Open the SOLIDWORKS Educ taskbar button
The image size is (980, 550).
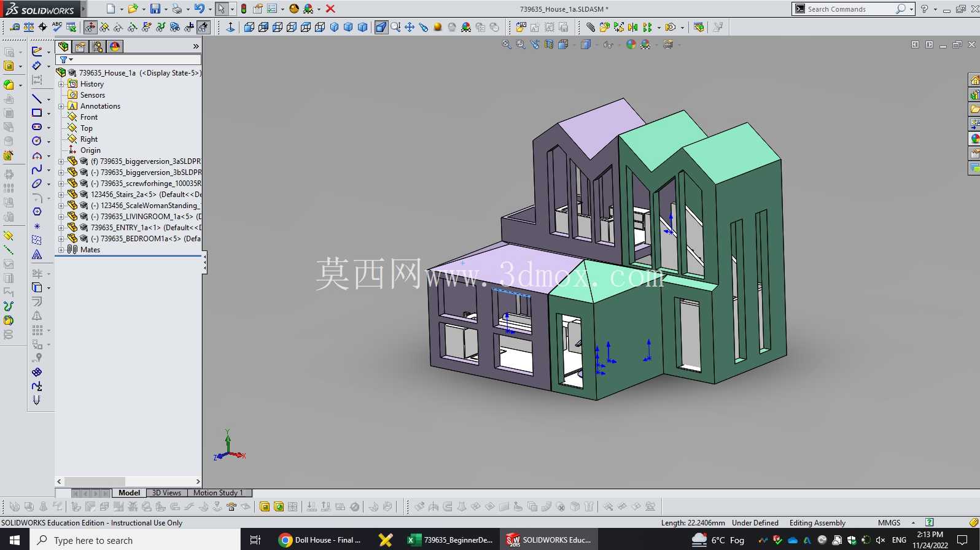tap(549, 540)
